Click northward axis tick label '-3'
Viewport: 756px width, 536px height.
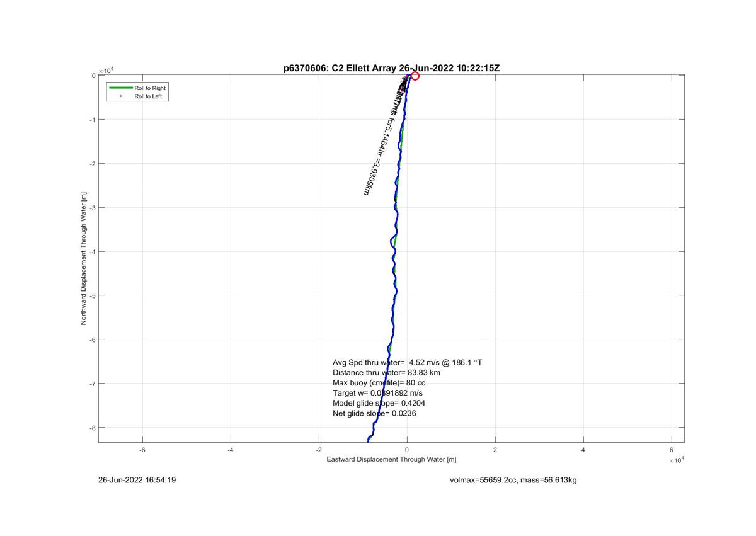pos(92,208)
